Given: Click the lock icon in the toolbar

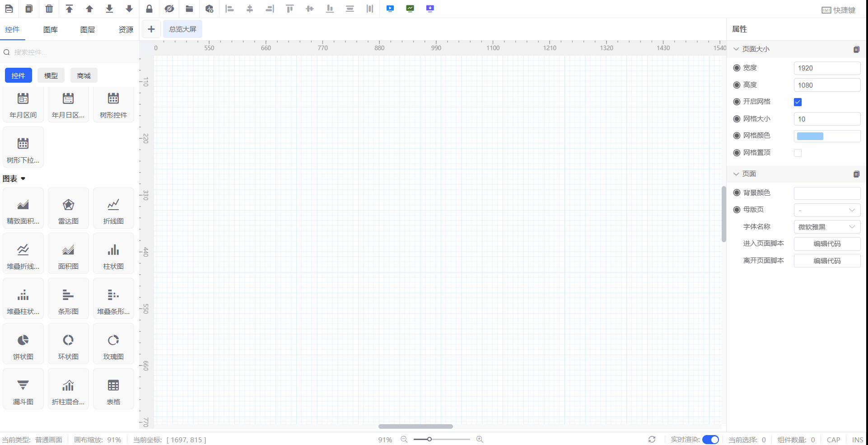Looking at the screenshot, I should [x=149, y=9].
